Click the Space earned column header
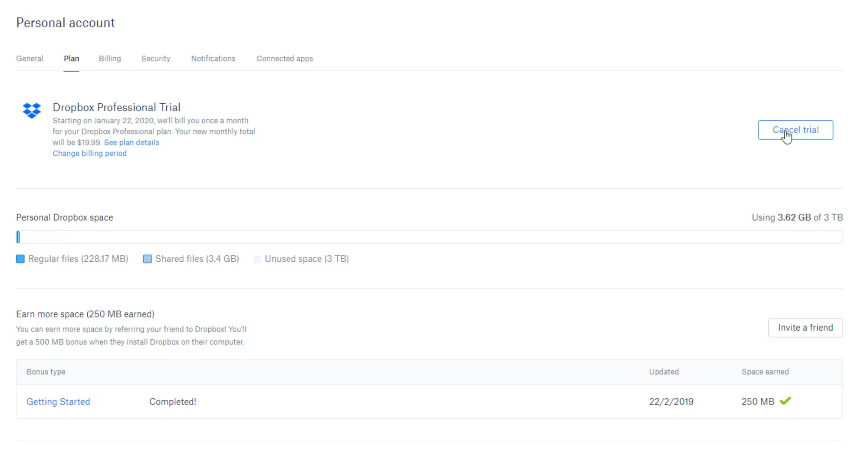Image resolution: width=868 pixels, height=460 pixels. point(765,372)
